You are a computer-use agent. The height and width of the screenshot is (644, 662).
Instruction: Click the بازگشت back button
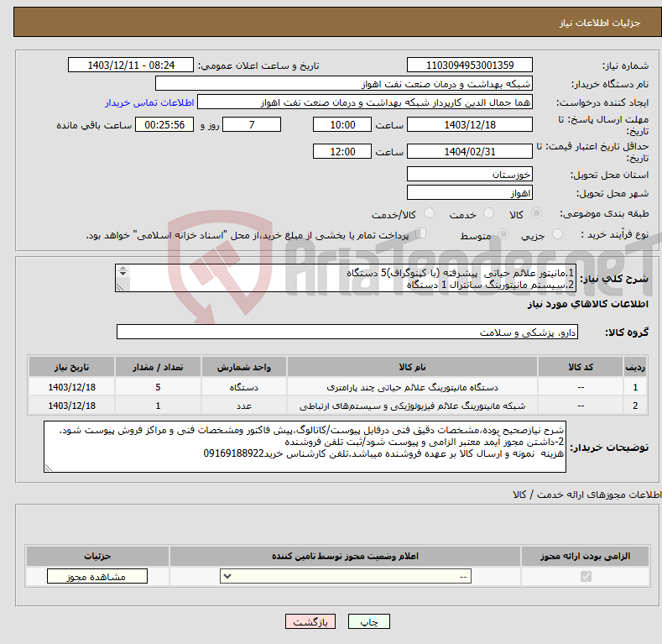coord(310,621)
